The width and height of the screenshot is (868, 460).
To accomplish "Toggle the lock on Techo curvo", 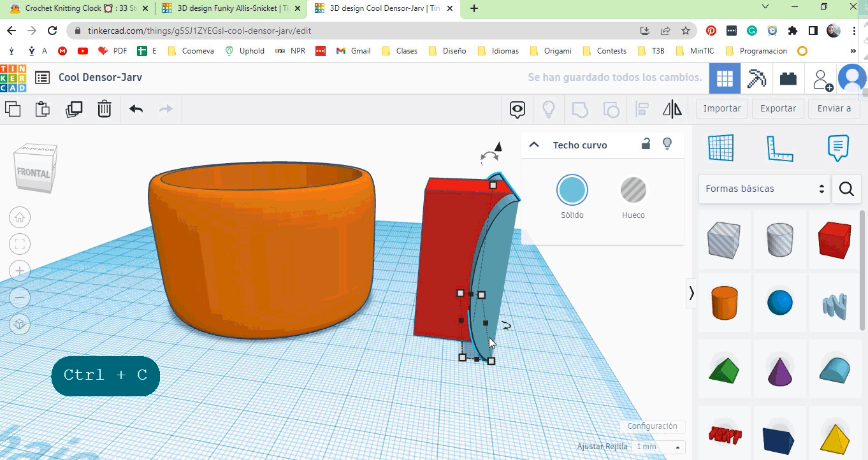I will (x=645, y=144).
